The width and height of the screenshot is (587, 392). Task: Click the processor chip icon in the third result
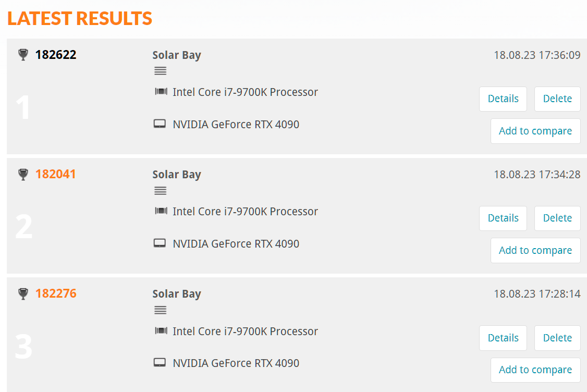pyautogui.click(x=161, y=331)
